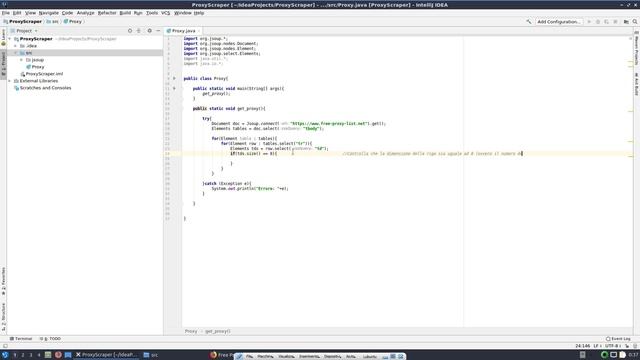Open the Build menu
Viewport: 640px width, 360px height.
(x=125, y=13)
